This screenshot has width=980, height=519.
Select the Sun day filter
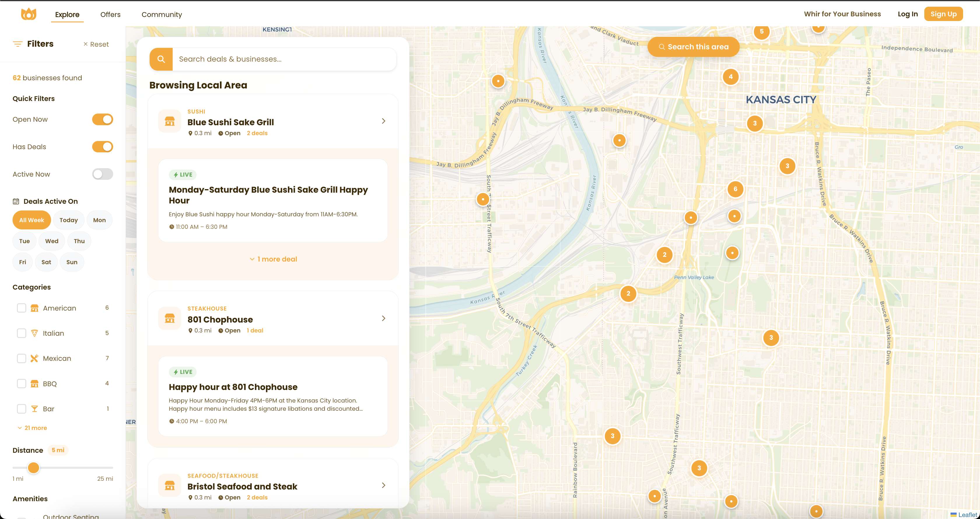[x=72, y=262]
